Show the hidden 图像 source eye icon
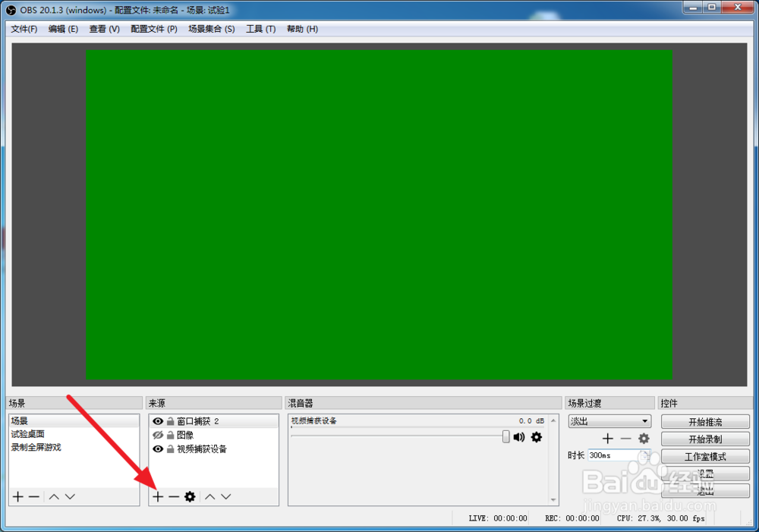The image size is (759, 532). (158, 435)
